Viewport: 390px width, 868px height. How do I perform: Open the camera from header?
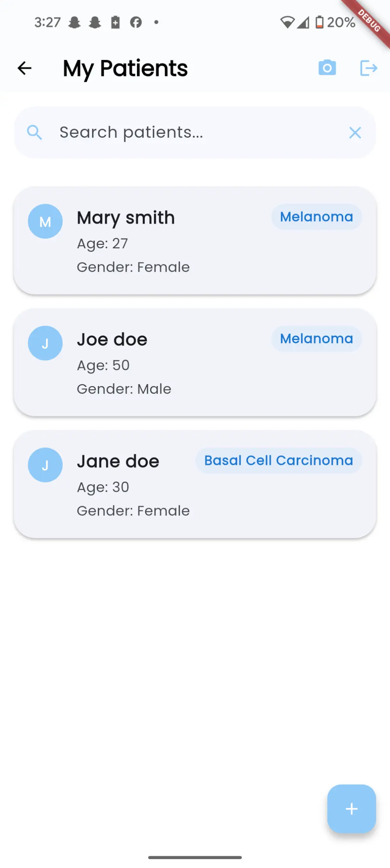(327, 68)
